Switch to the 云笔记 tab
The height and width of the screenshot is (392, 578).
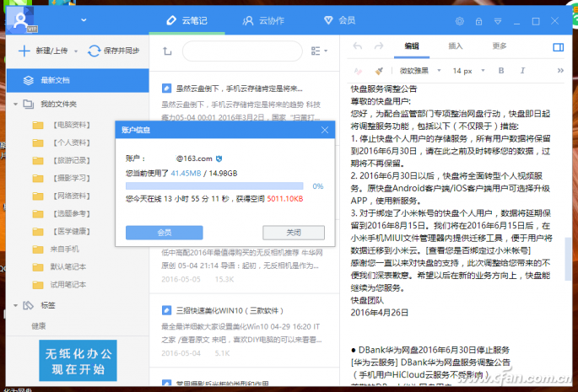[186, 20]
